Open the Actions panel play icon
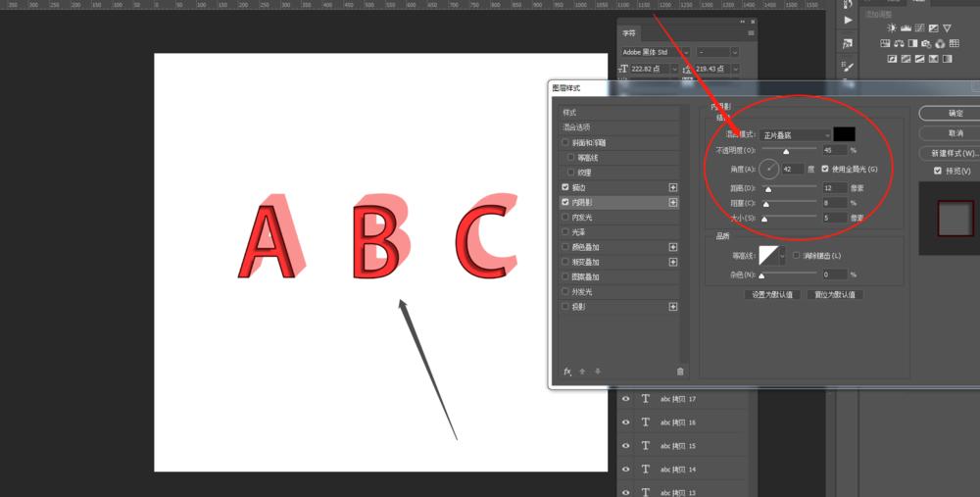This screenshot has height=497, width=980. (848, 20)
